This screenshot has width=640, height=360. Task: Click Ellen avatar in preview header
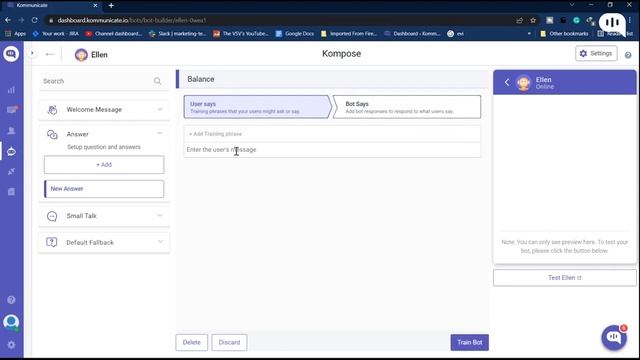tap(523, 83)
